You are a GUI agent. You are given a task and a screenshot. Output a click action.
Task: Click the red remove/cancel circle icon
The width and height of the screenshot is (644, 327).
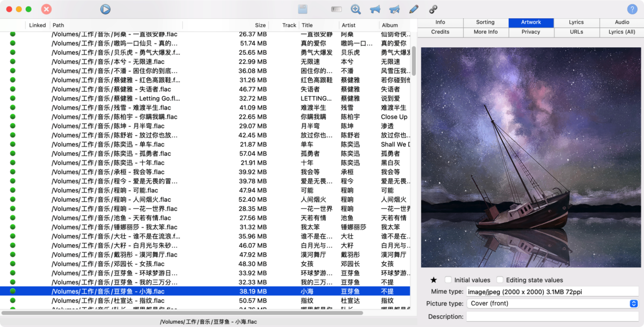pos(47,9)
